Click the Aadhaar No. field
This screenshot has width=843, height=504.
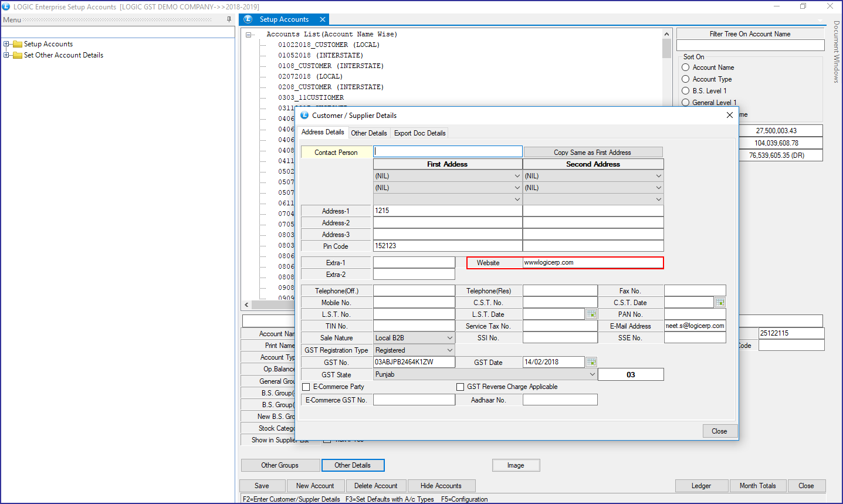(560, 400)
